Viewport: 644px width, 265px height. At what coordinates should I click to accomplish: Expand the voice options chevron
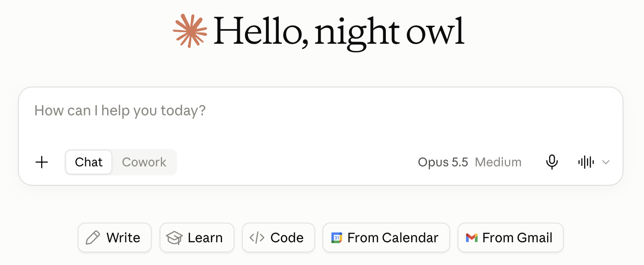606,162
